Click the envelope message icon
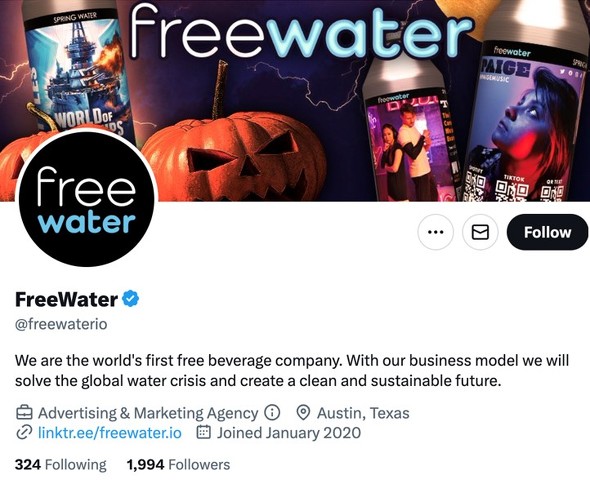The height and width of the screenshot is (484, 590). click(480, 232)
